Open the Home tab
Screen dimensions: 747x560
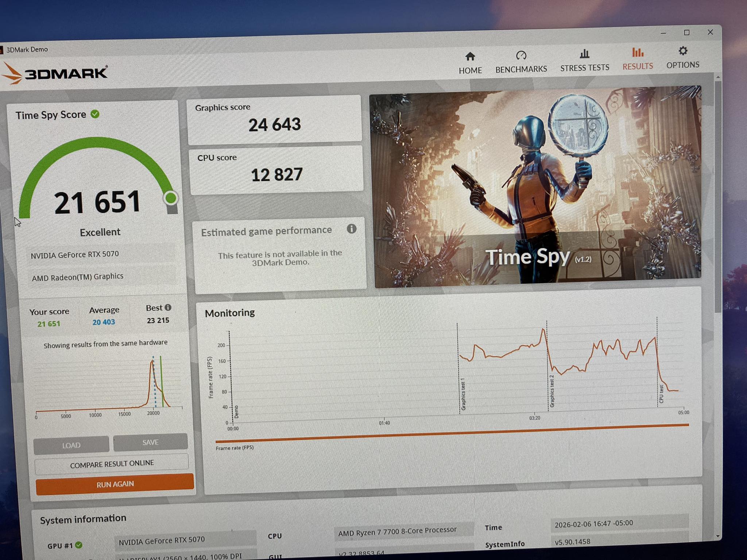point(470,63)
